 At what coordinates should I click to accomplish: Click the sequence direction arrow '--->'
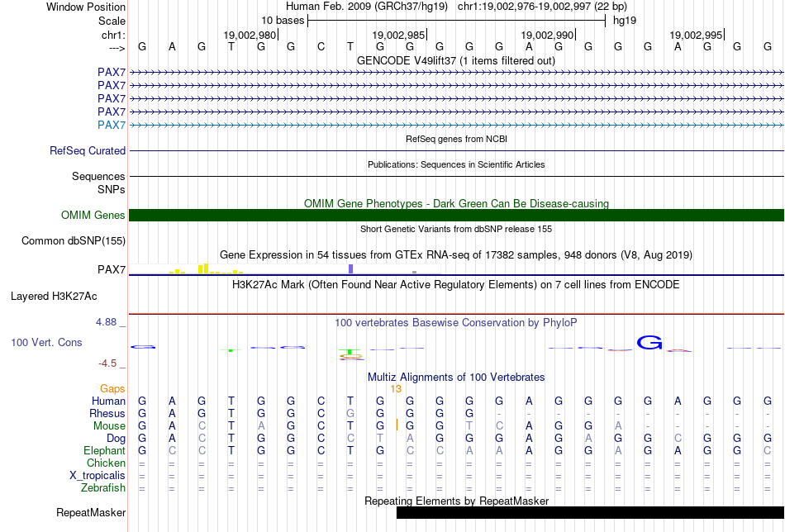pyautogui.click(x=117, y=48)
